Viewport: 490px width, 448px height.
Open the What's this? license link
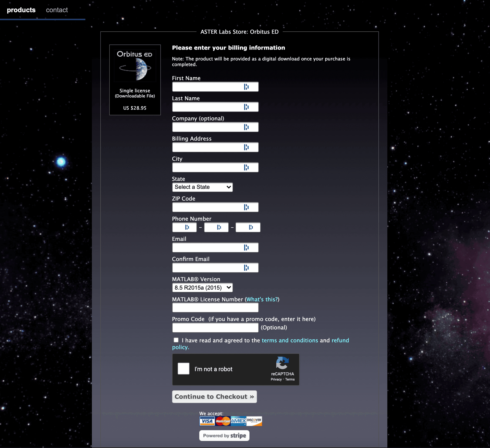click(x=262, y=300)
